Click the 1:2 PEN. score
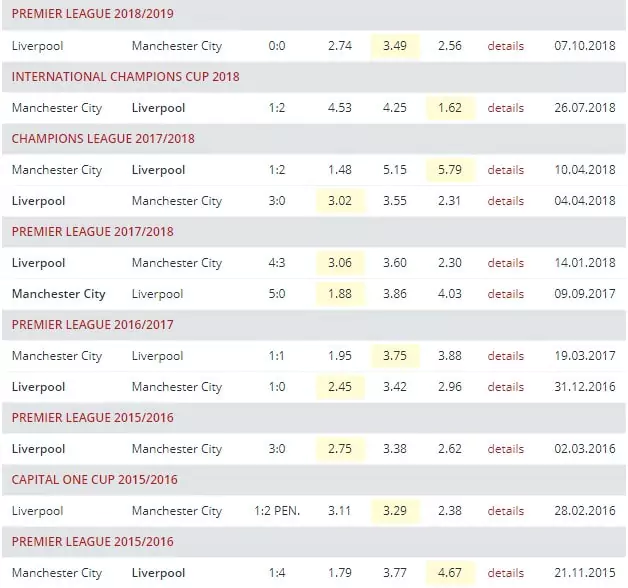628x588 pixels. [x=277, y=511]
